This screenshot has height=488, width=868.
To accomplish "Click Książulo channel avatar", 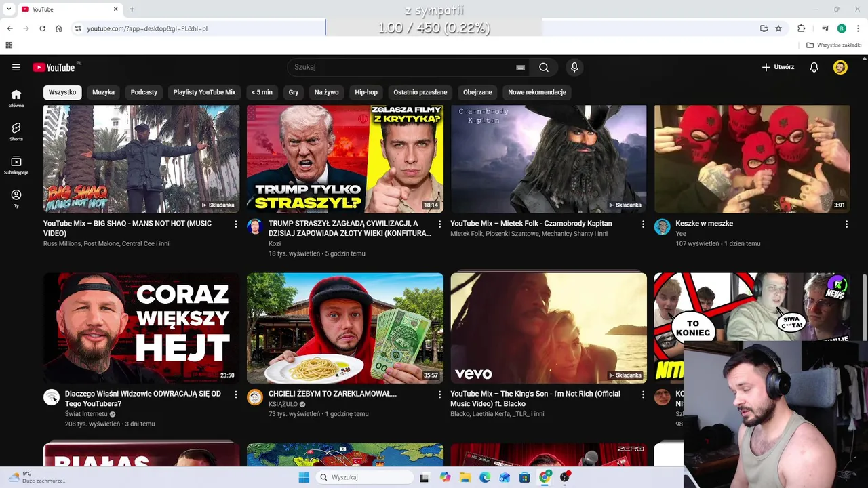I will point(255,397).
